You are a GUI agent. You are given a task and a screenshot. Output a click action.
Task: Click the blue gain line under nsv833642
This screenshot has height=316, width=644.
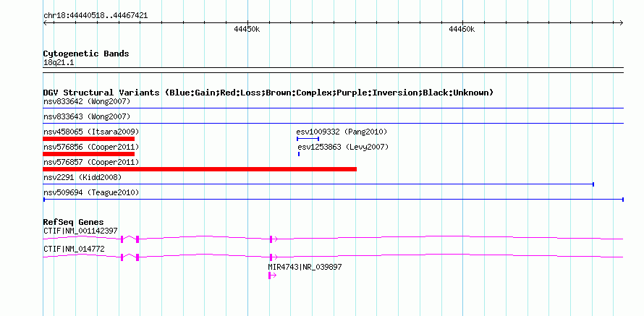pyautogui.click(x=333, y=108)
